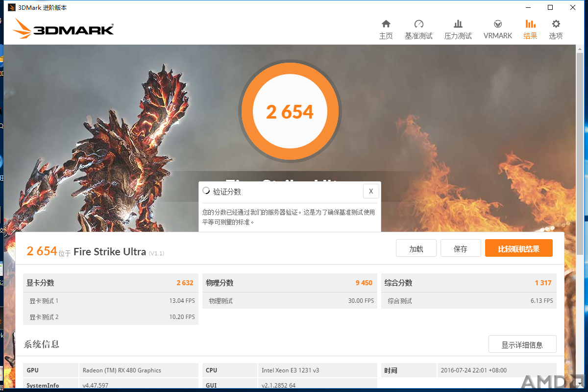This screenshot has height=392, width=588.
Task: Click the 2016-07-24 22:01 time value
Action: [474, 370]
